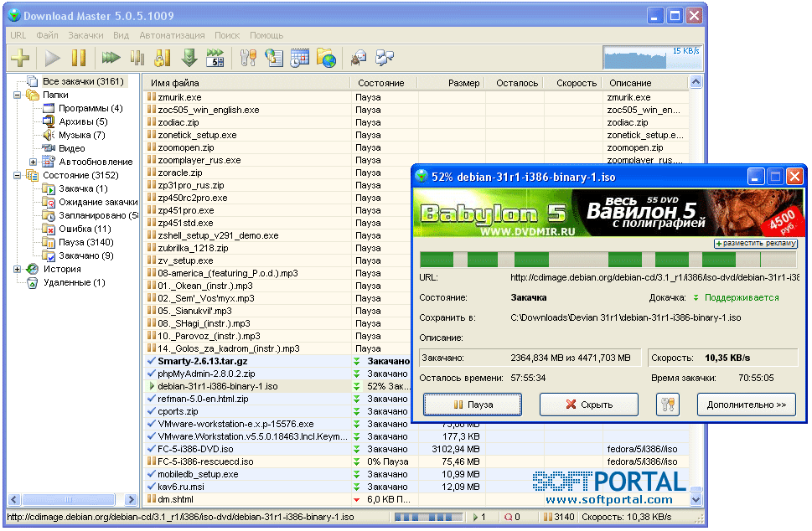Click the yellow Pause toolbar icon
The image size is (812, 531).
tap(78, 58)
